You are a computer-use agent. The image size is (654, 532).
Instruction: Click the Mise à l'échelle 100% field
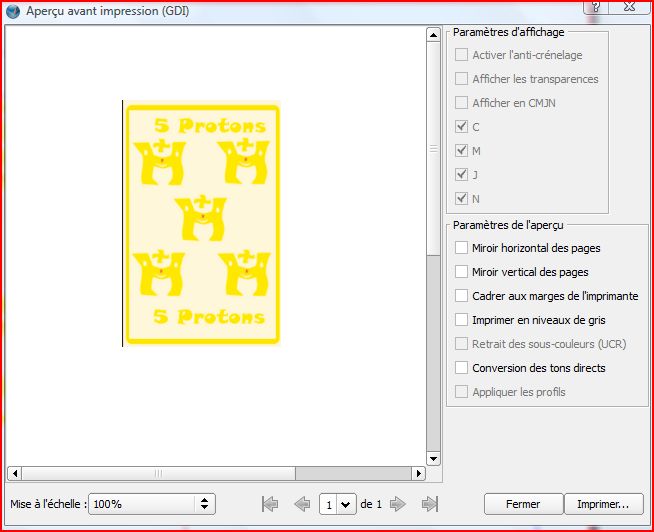(152, 504)
